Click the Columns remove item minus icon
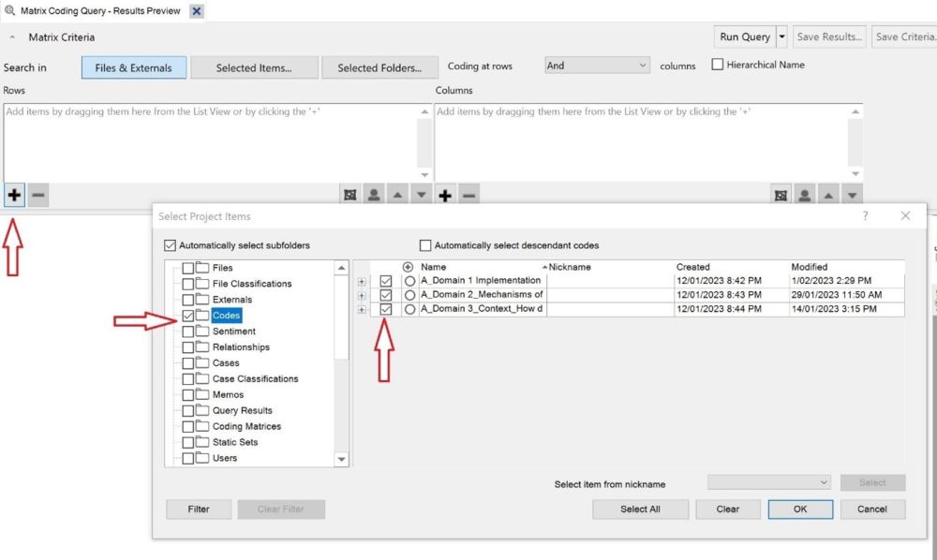This screenshot has height=560, width=937. click(469, 196)
